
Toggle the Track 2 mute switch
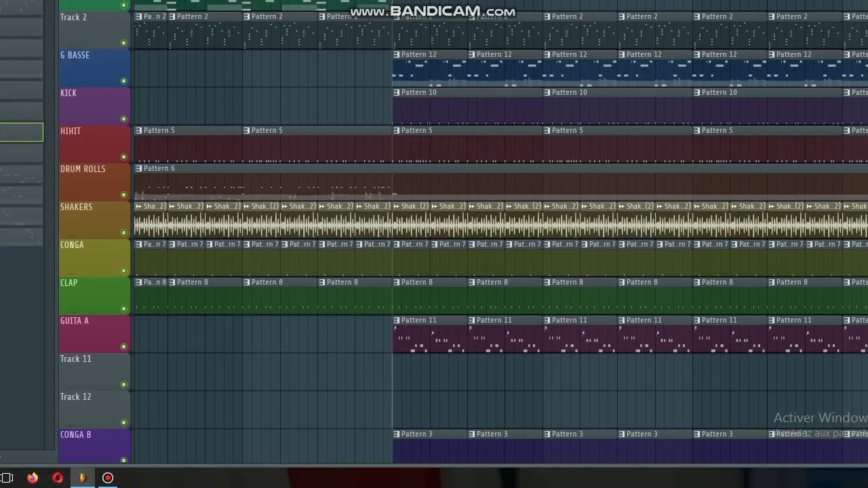coord(123,43)
